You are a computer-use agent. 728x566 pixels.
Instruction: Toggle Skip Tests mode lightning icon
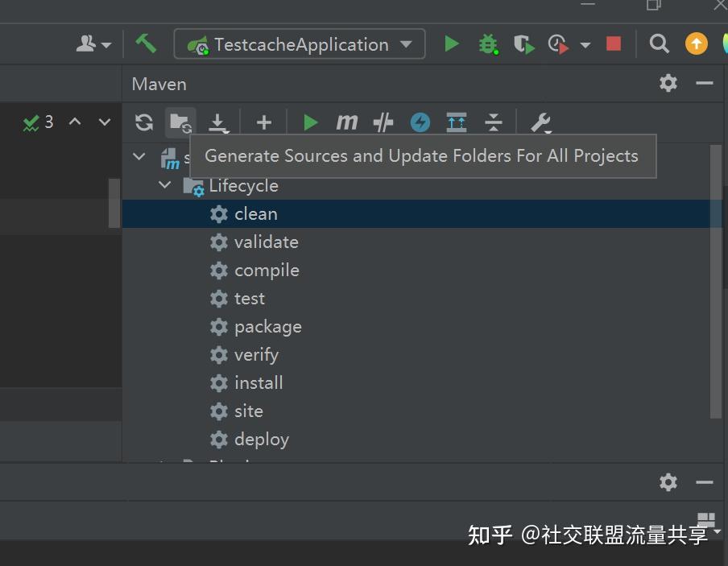[420, 122]
